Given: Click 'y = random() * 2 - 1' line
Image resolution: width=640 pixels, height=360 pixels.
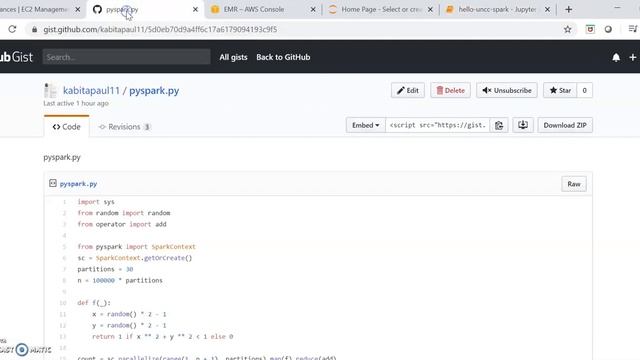Looking at the screenshot, I should [x=129, y=325].
